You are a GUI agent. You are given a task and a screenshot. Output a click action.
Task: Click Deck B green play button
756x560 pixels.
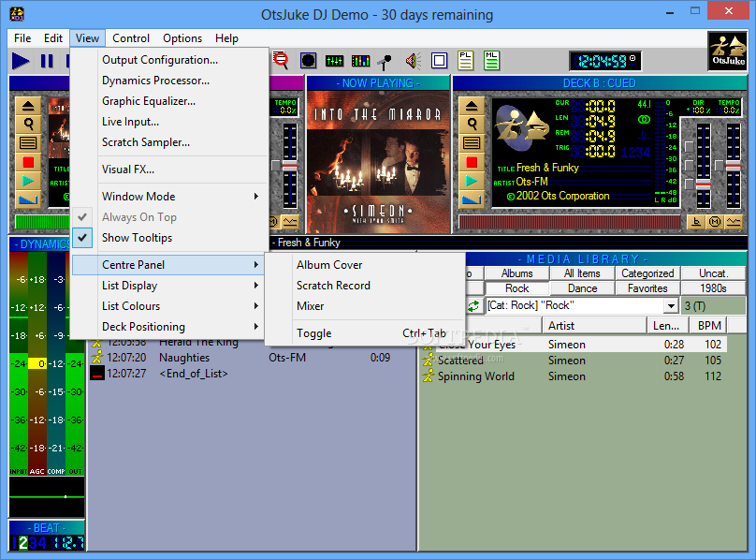[472, 181]
